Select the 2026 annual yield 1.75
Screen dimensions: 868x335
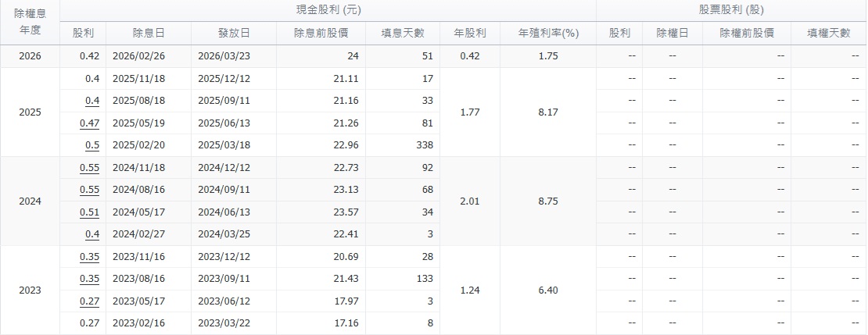(548, 56)
